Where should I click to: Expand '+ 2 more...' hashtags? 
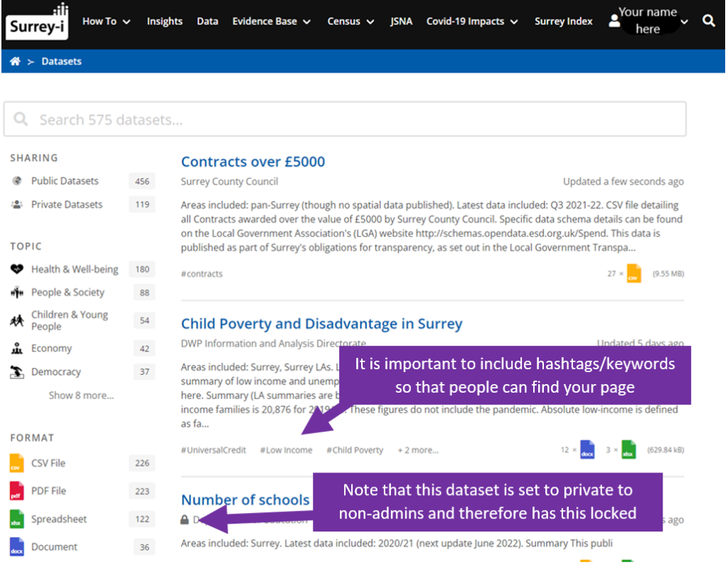[418, 450]
